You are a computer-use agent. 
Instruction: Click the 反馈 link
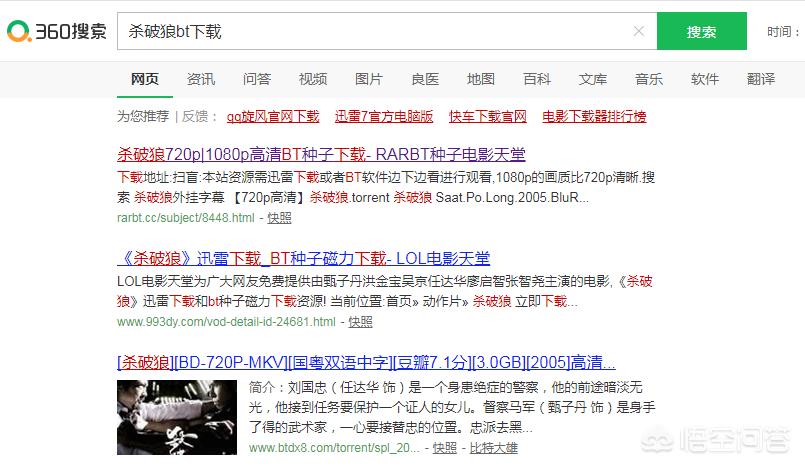pos(195,116)
